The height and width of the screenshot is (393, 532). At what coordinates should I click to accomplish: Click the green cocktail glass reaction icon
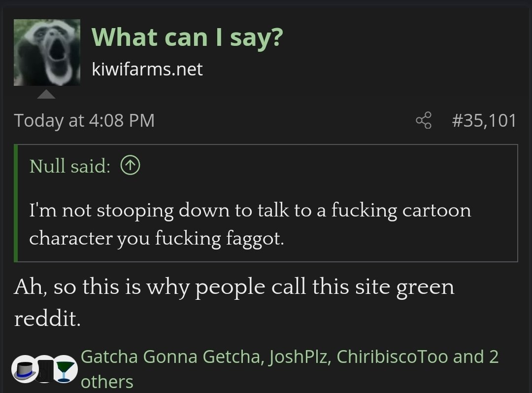point(65,369)
